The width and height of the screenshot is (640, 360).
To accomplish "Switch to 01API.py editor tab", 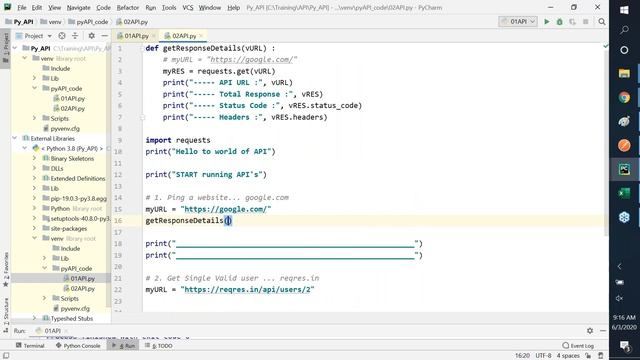I will 136,36.
